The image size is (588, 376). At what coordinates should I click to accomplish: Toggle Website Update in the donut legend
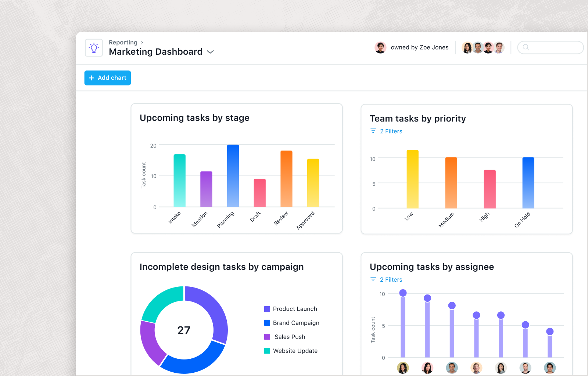[295, 351]
